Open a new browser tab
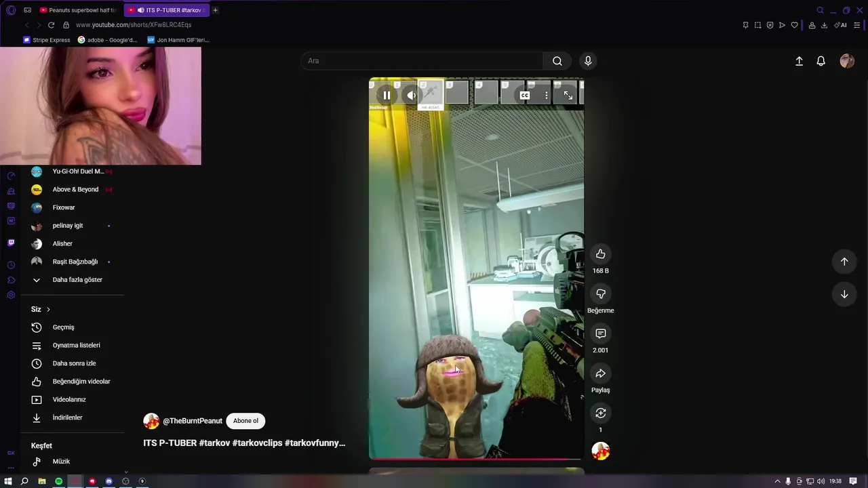 pyautogui.click(x=216, y=10)
